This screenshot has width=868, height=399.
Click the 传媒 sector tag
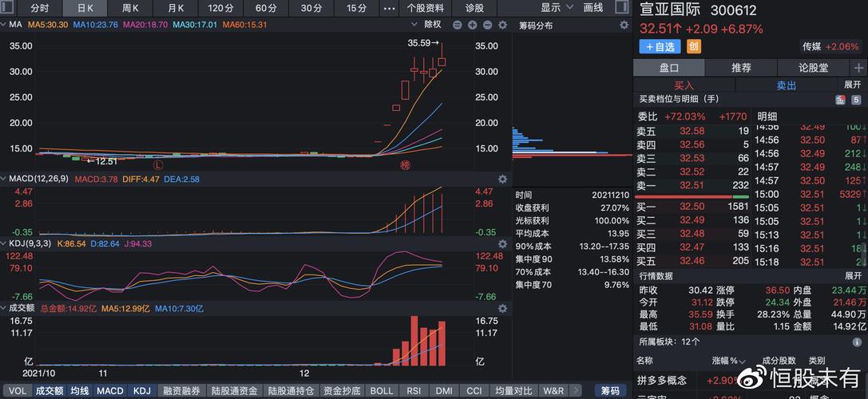(832, 46)
